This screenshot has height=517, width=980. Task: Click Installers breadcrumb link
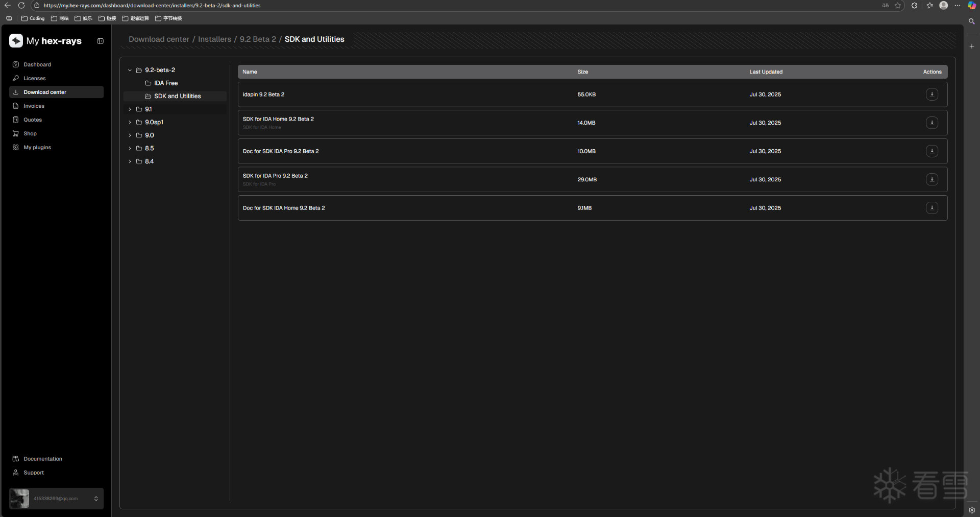[214, 39]
